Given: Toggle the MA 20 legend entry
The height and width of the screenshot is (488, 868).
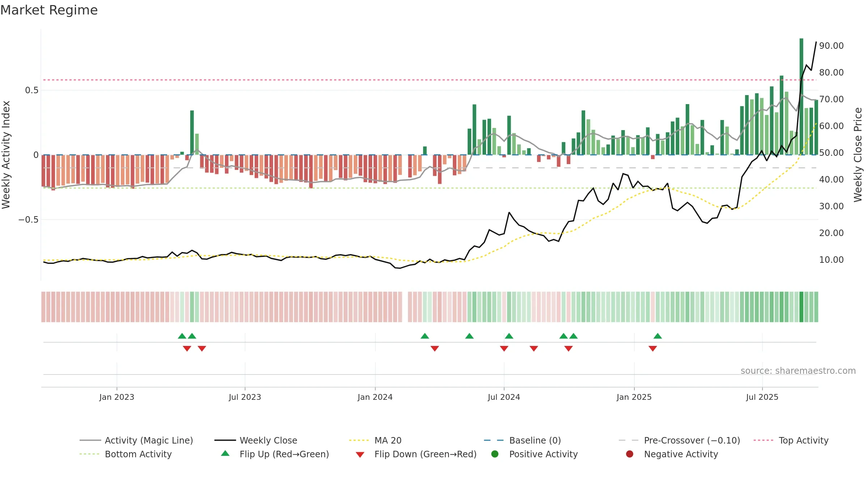Looking at the screenshot, I should point(375,440).
